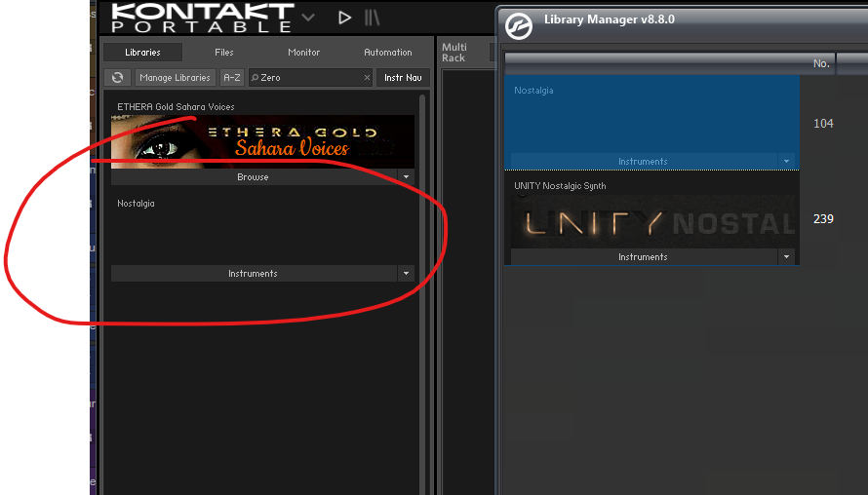Click the Multi Rack label

click(x=454, y=52)
